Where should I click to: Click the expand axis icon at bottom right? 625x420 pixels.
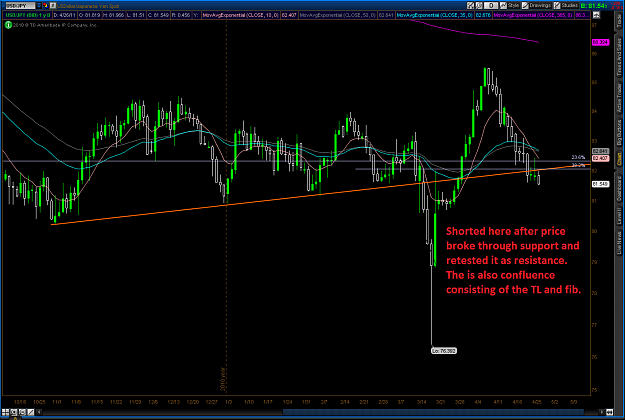(610, 412)
